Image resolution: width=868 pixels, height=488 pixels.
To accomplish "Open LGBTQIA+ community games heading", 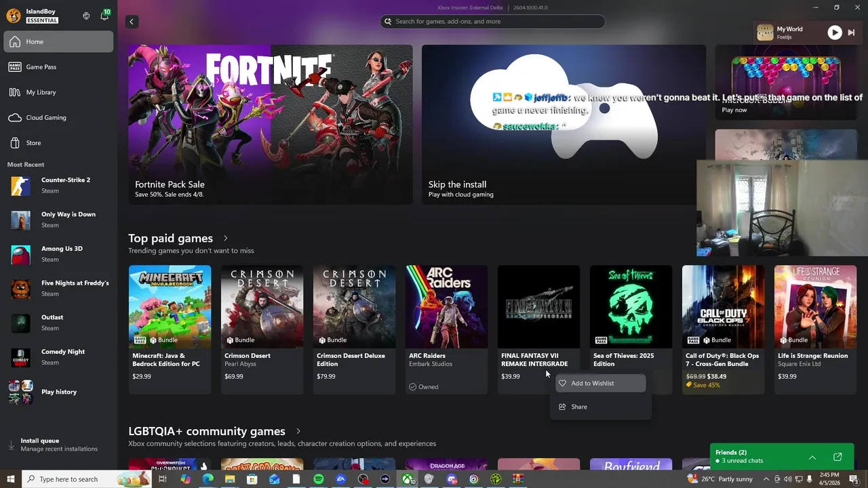I will (207, 431).
